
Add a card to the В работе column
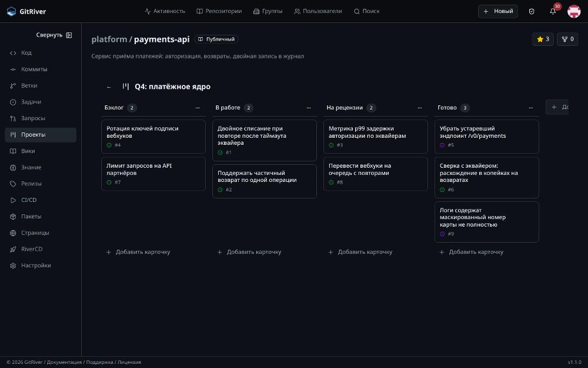(249, 252)
